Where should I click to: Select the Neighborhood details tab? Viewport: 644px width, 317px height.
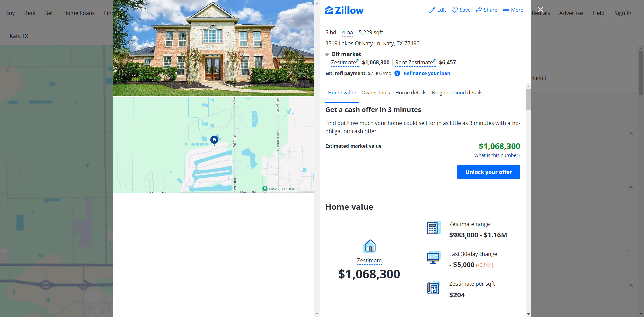[x=457, y=93]
